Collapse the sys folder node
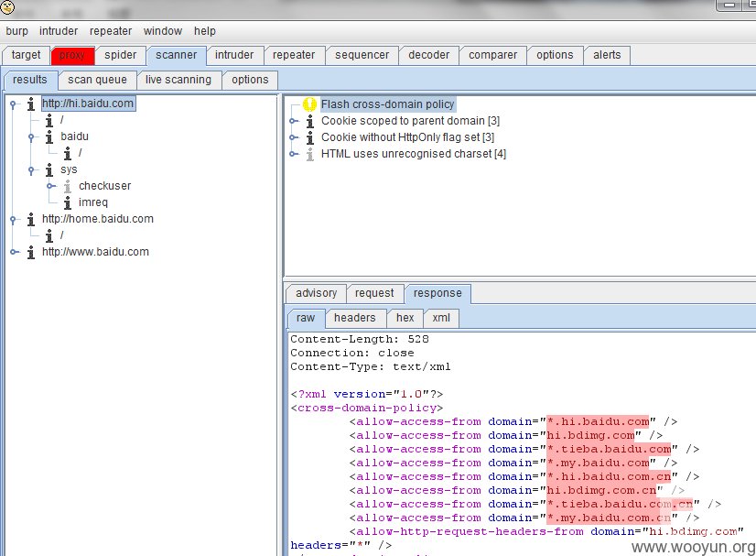756x556 pixels. click(x=32, y=169)
